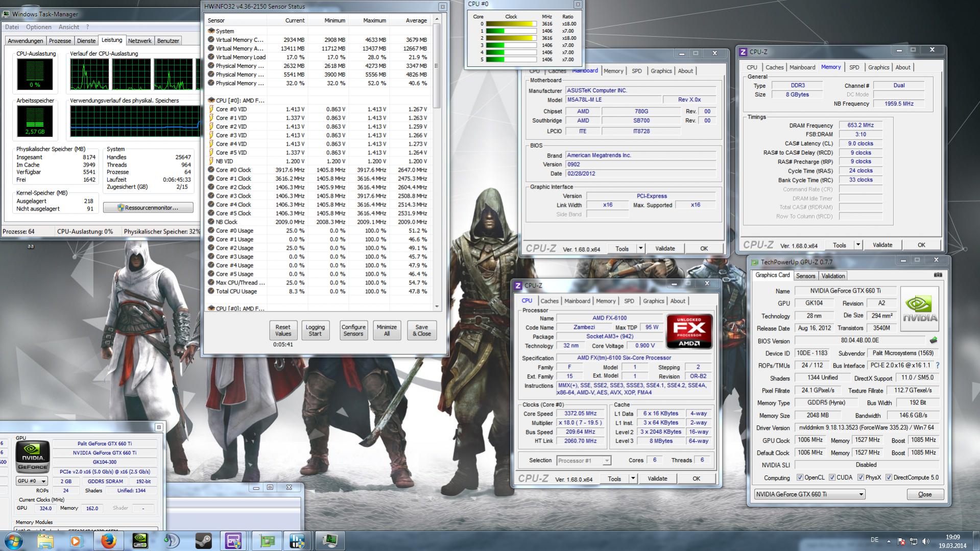Open the Ressourcenmonitor button

[x=148, y=208]
